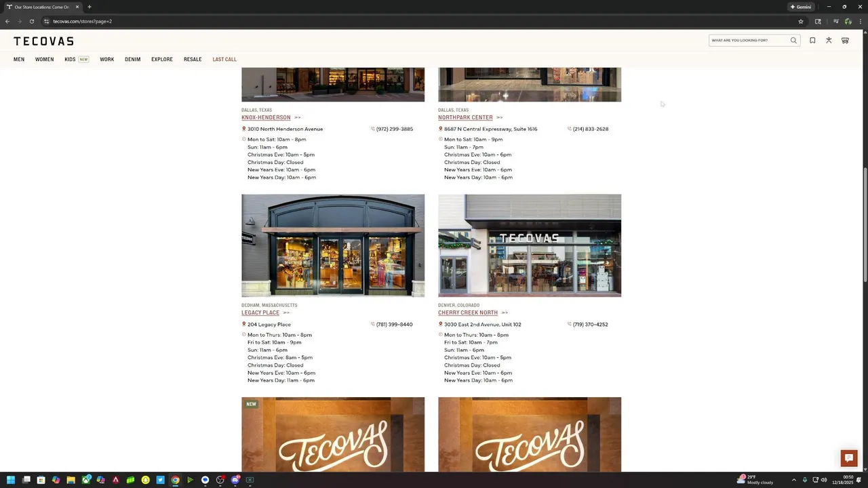Click the Northpark Center storefront photo

tap(530, 85)
